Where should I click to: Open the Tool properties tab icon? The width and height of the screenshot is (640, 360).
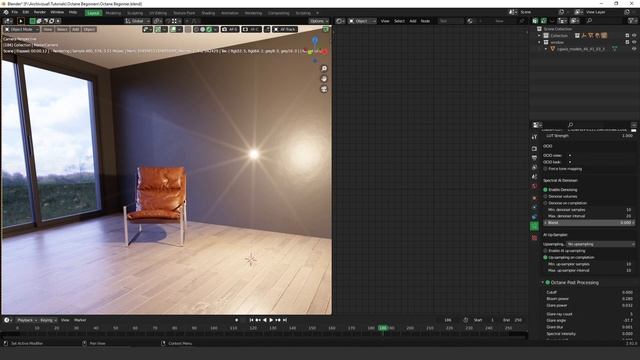coord(534,137)
